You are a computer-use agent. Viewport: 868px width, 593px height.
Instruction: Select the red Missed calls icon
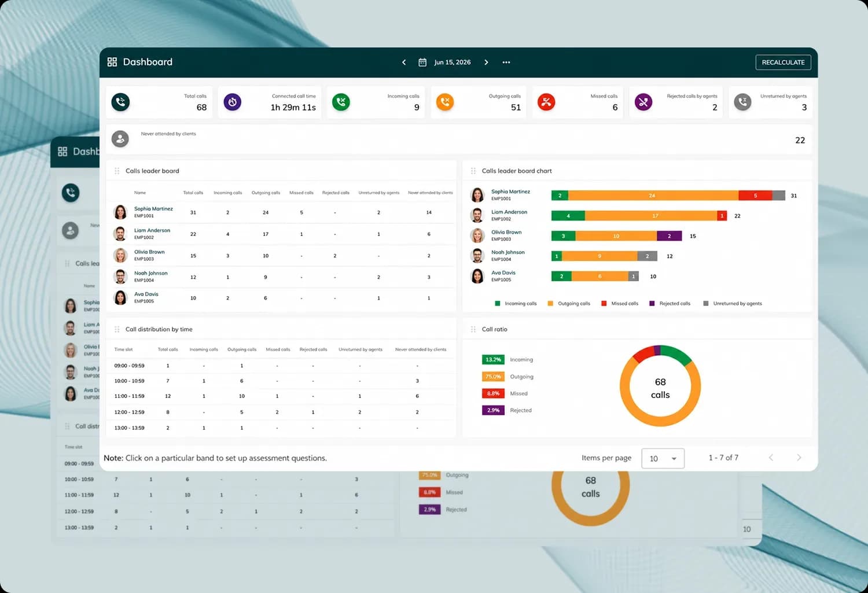coord(546,102)
